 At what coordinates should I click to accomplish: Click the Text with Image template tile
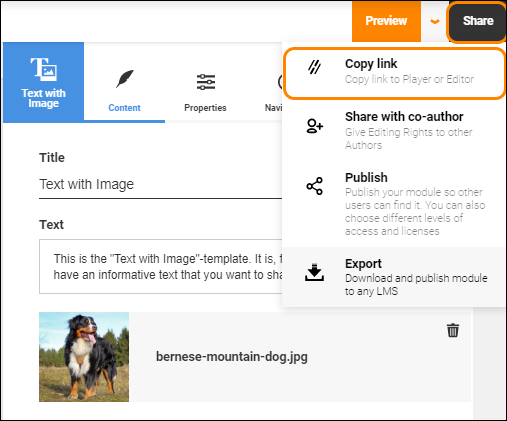coord(43,82)
